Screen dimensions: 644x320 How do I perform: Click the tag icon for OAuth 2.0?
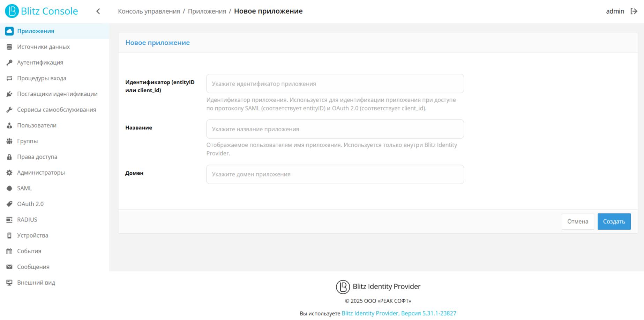coord(9,204)
